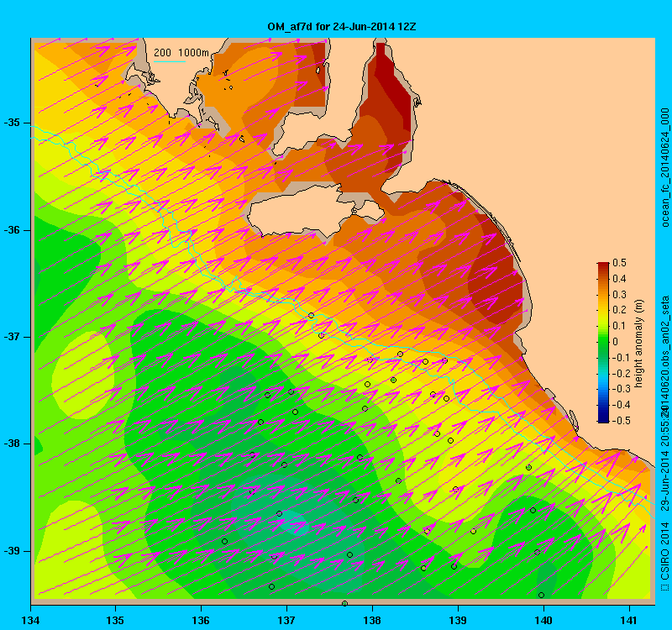
Task: Click the colorbar tick label '0.2'
Action: (x=620, y=310)
